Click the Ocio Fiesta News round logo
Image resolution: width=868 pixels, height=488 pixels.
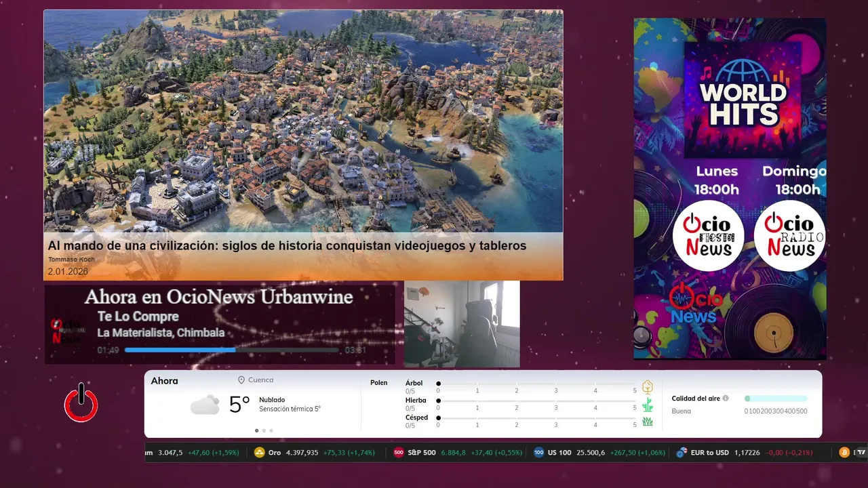click(x=708, y=236)
